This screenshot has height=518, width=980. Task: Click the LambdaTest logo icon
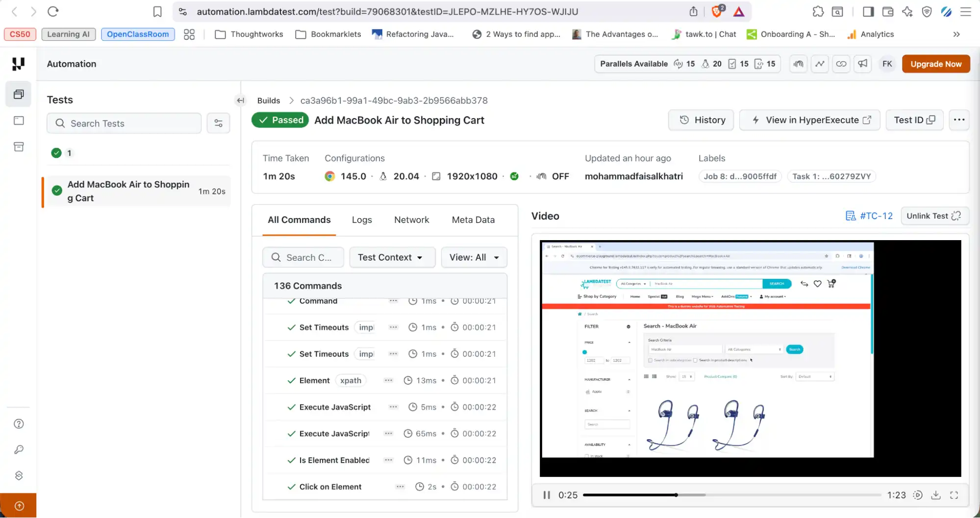click(18, 64)
